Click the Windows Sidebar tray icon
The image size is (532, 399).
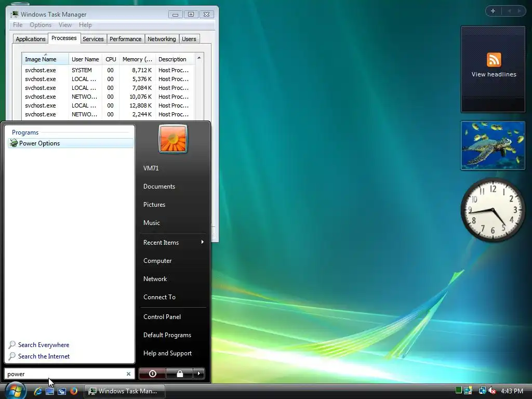point(468,391)
